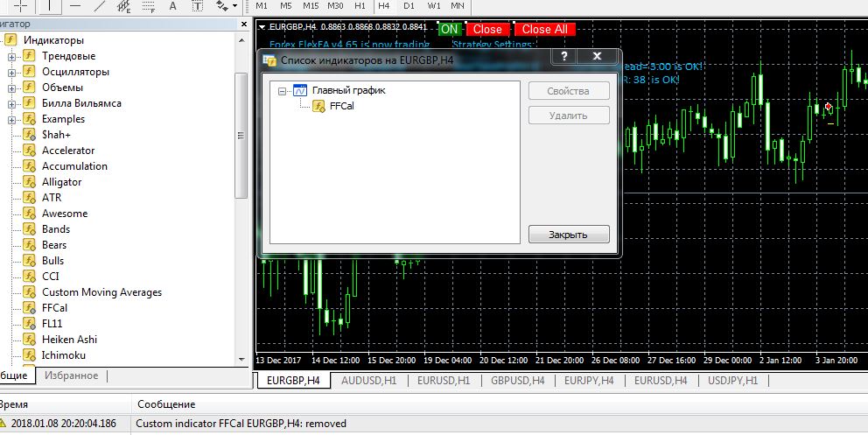The height and width of the screenshot is (435, 868).
Task: Open the Избранное tab in Navigator
Action: point(72,375)
